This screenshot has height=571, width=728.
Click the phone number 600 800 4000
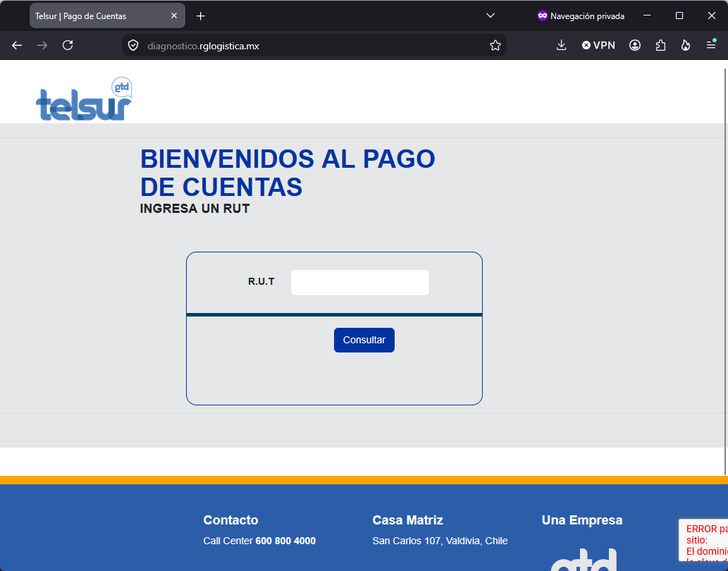click(285, 541)
